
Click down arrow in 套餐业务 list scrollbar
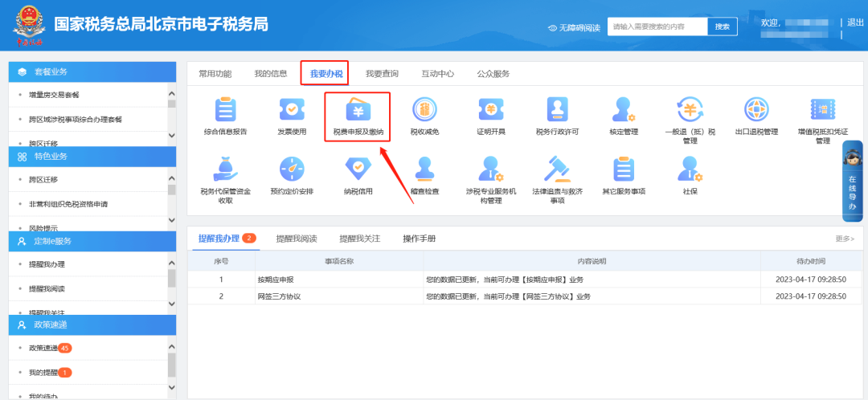pos(172,136)
